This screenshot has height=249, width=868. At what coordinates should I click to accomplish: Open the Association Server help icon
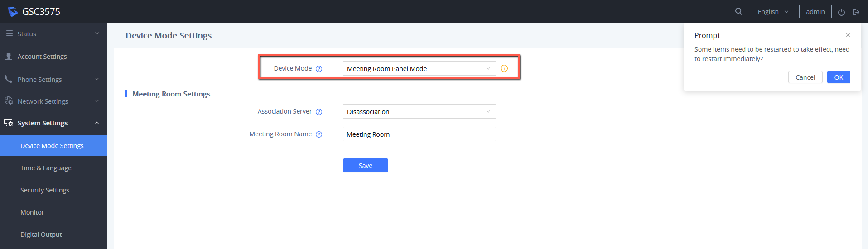point(319,112)
